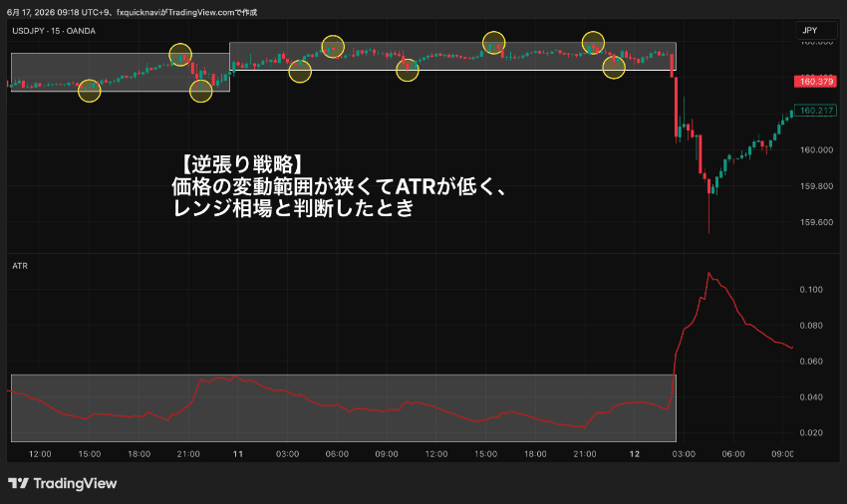Click the 03:00 label right after date 11
This screenshot has height=504, width=847.
point(287,454)
